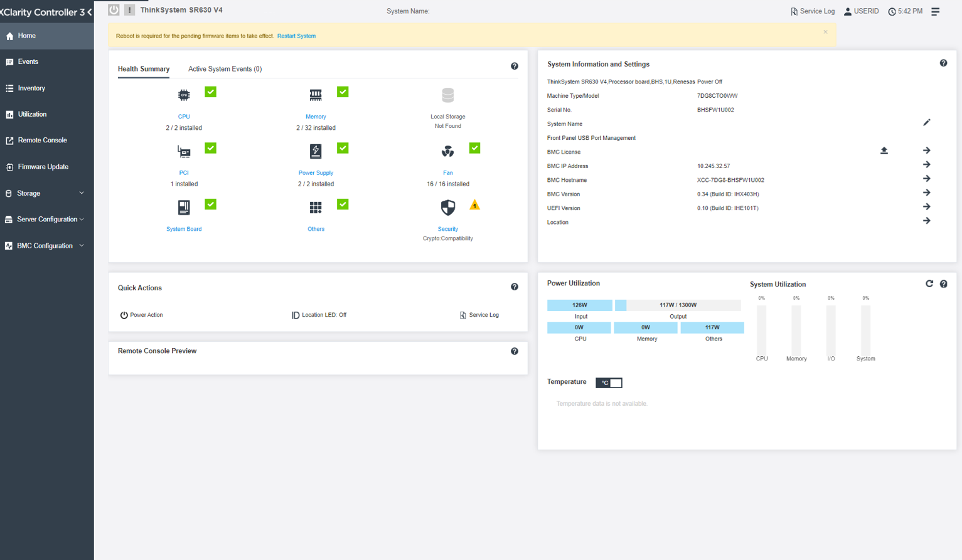Click Power Action in Quick Actions
This screenshot has width=962, height=560.
click(x=142, y=315)
